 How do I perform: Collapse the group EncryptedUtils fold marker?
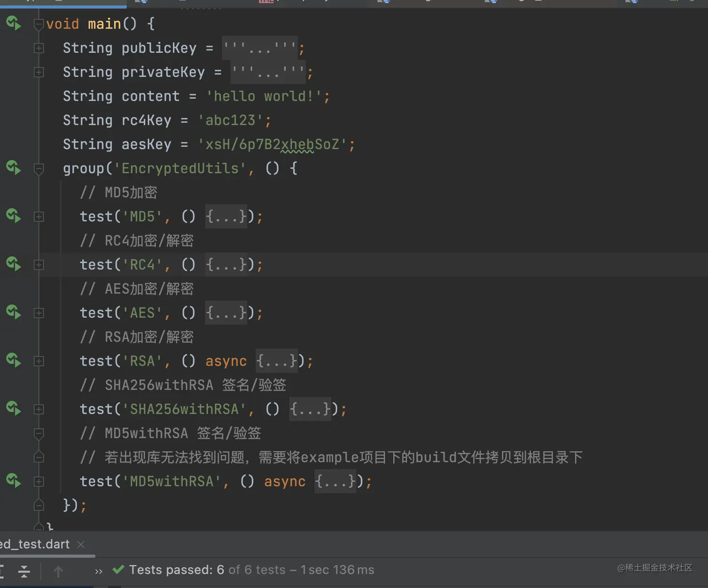coord(39,169)
